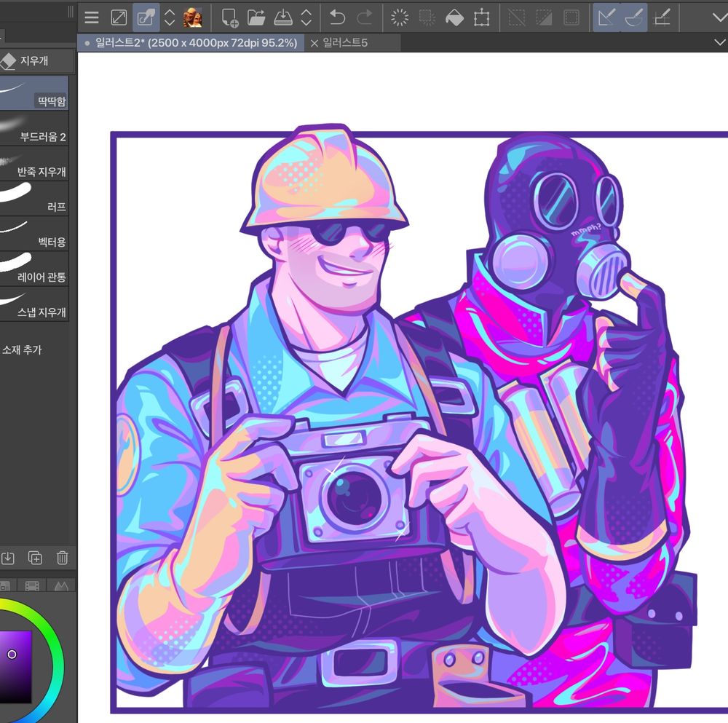
Task: Toggle Snap to Special Ruler
Action: click(634, 17)
